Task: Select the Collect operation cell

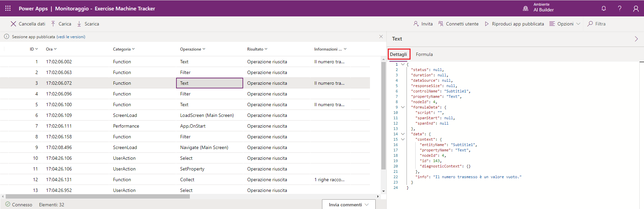Action: click(210, 180)
